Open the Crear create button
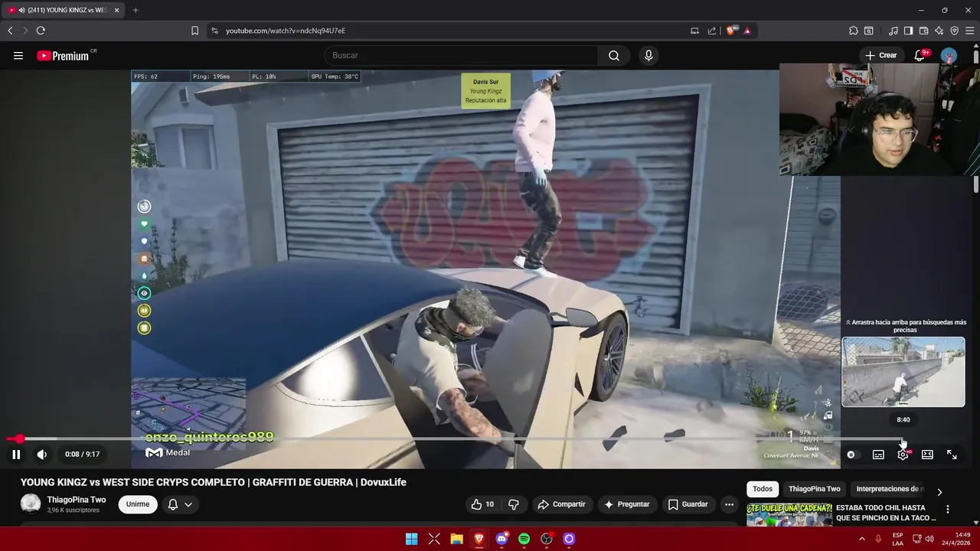Viewport: 980px width, 551px height. pyautogui.click(x=881, y=55)
